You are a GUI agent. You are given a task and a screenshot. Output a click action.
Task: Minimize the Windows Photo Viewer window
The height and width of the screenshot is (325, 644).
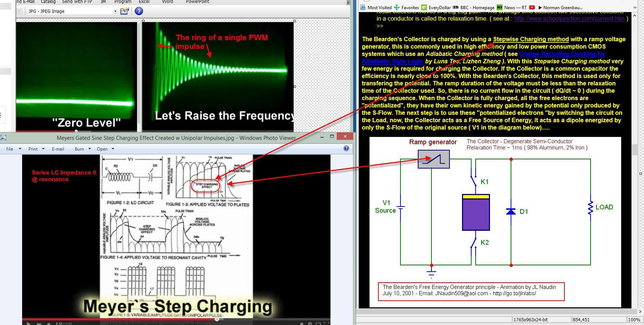[x=322, y=137]
